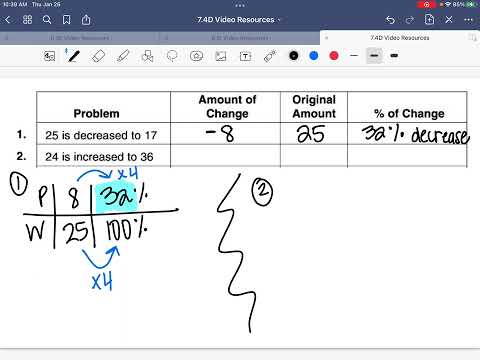Tap the 'Amount of Change' header
The width and height of the screenshot is (480, 360).
227,107
